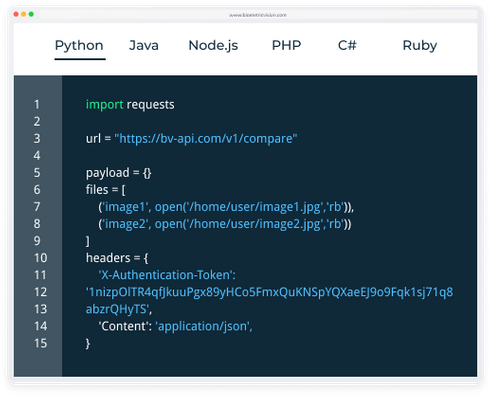Select line number 7 in gutter
Screen dimensions: 492x399
pos(37,207)
